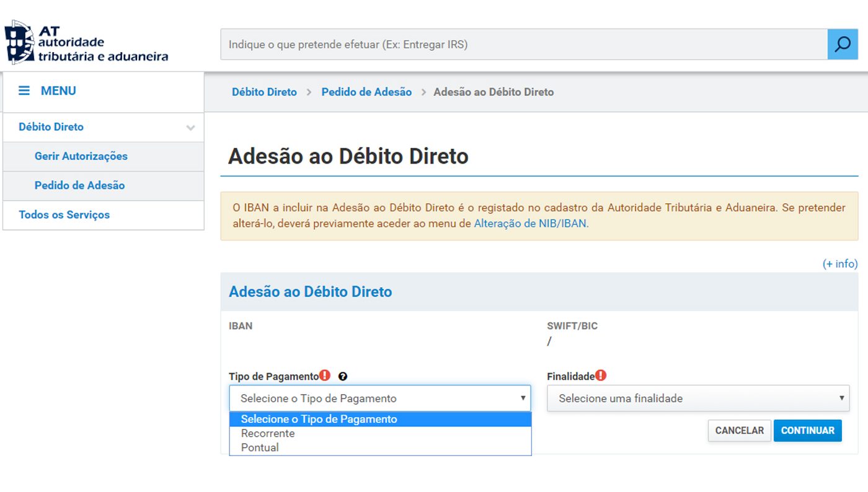Click the blue 'Adesão ao Débito Direto' form panel title
This screenshot has width=868, height=492.
[x=310, y=292]
